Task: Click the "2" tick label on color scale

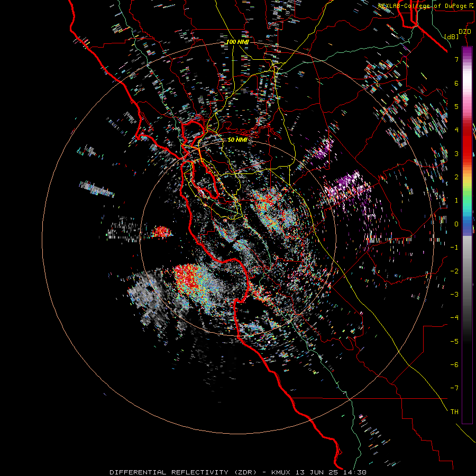Action: [x=456, y=177]
